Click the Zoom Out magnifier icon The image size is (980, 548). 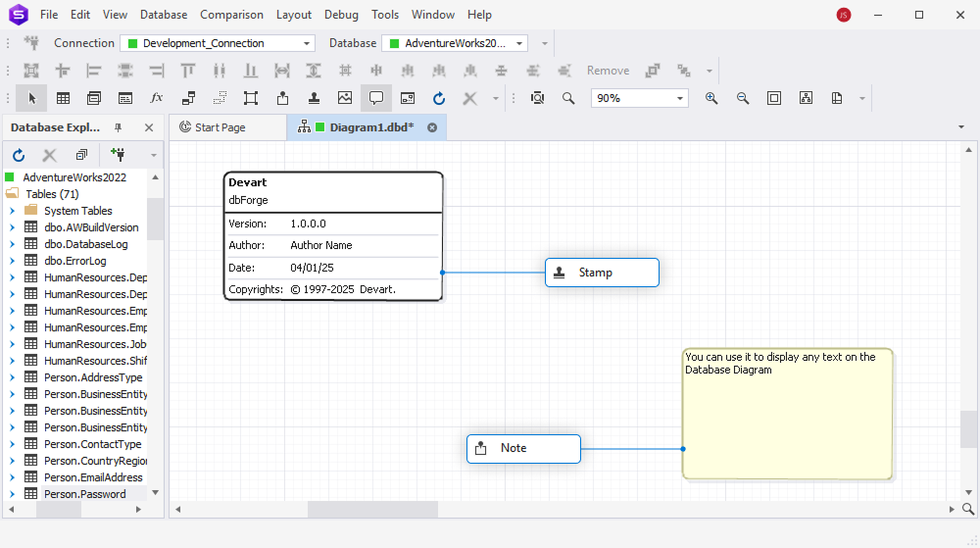point(743,98)
